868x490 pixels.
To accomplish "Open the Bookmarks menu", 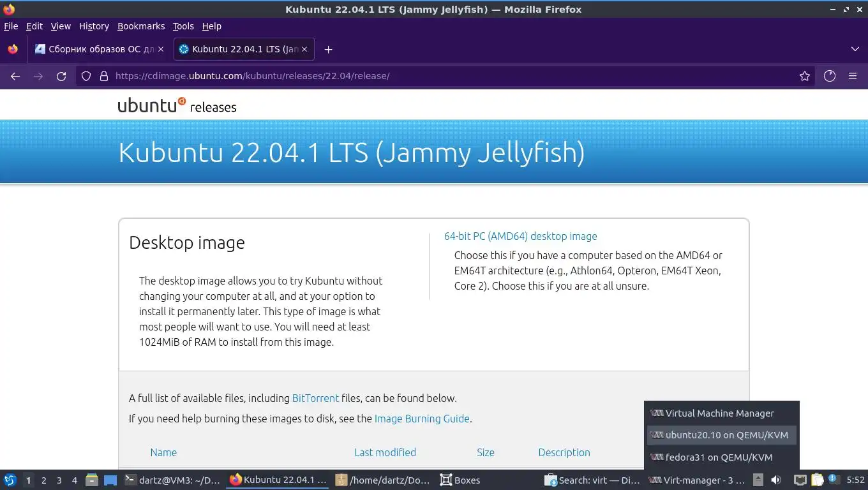I will coord(141,26).
